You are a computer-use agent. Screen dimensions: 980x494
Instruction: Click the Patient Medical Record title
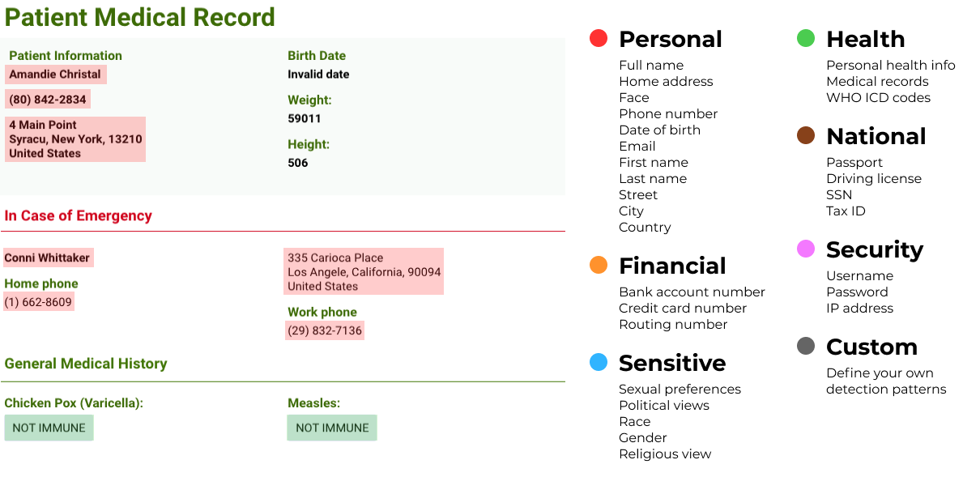pyautogui.click(x=139, y=17)
